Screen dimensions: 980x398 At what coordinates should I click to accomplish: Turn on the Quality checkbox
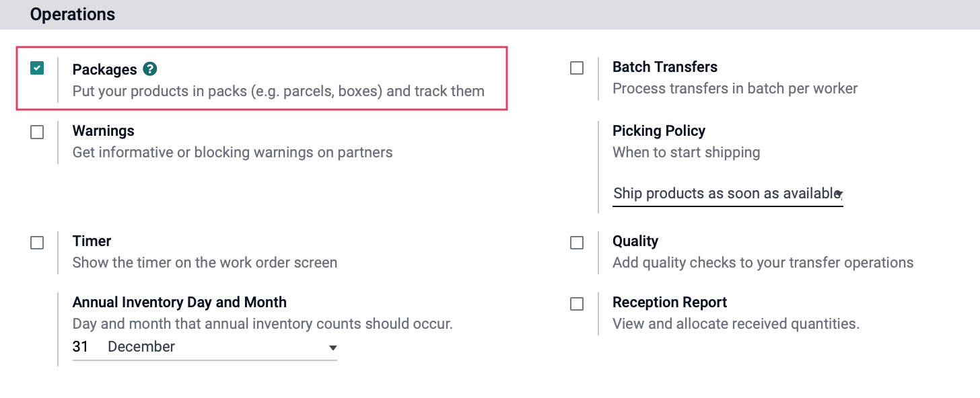point(577,243)
